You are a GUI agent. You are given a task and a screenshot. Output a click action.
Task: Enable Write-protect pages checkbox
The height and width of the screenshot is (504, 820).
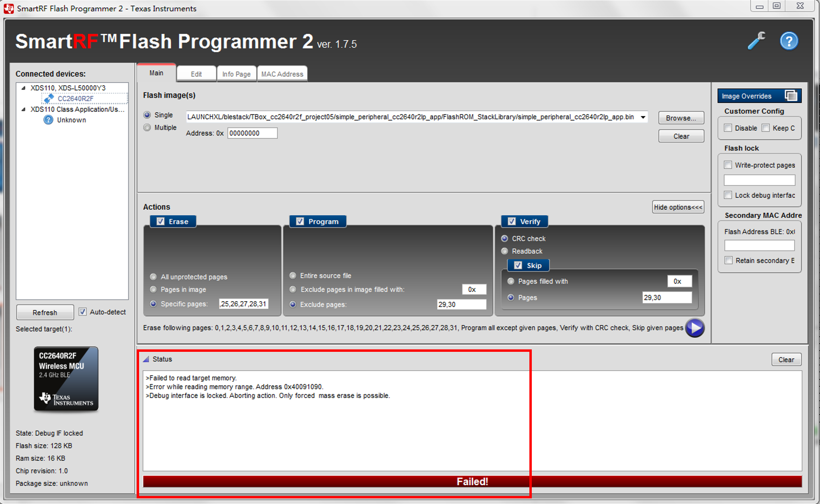click(x=728, y=165)
